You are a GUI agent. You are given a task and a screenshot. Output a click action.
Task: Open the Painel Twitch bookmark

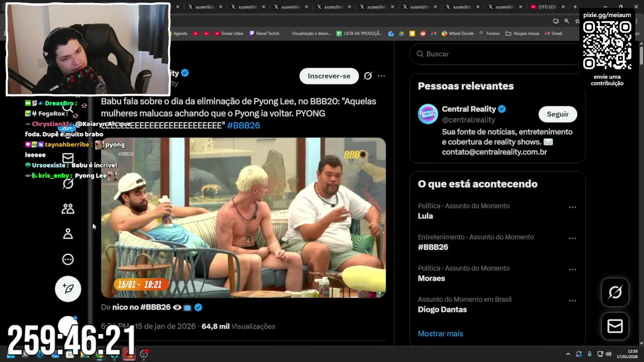264,34
